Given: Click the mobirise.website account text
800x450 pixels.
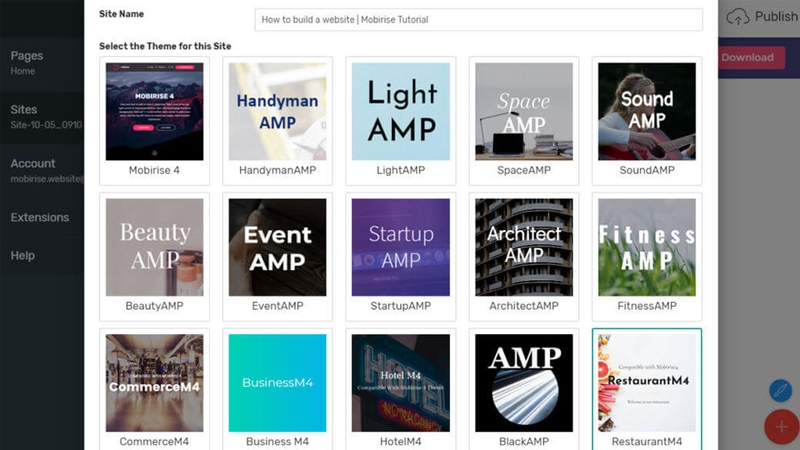Looking at the screenshot, I should pos(46,179).
